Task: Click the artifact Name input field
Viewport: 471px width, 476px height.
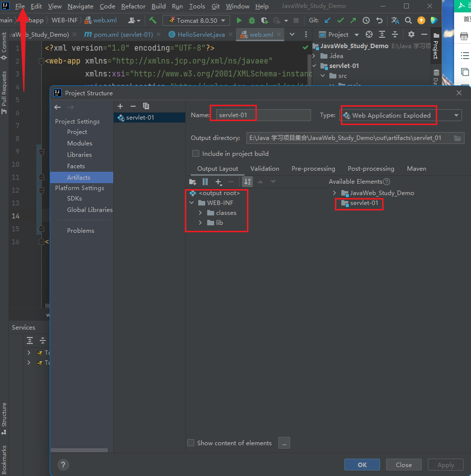Action: click(262, 115)
